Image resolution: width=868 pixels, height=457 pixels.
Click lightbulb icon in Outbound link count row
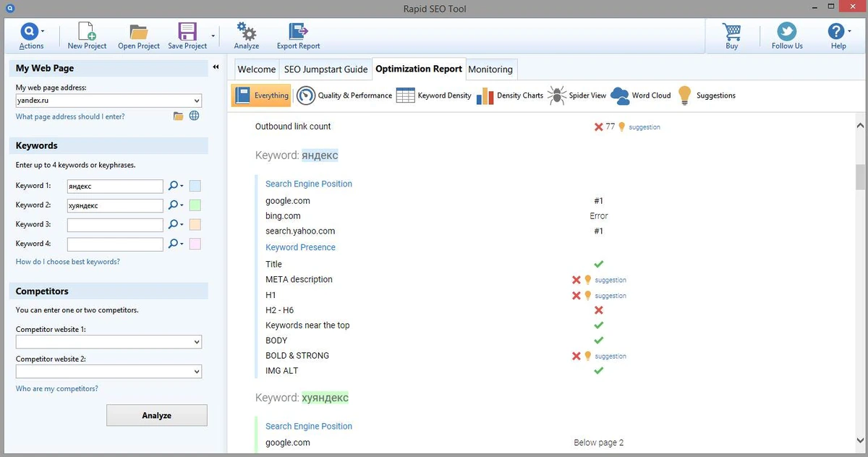tap(622, 127)
